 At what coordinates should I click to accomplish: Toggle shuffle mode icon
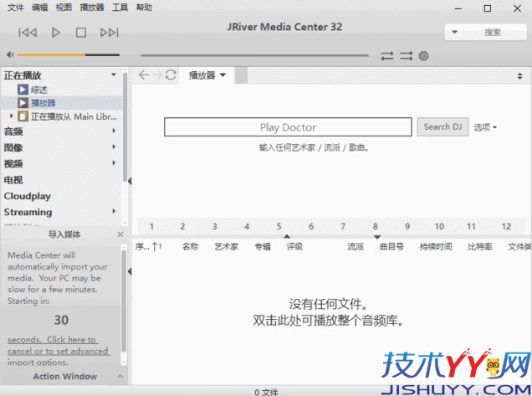pyautogui.click(x=406, y=56)
